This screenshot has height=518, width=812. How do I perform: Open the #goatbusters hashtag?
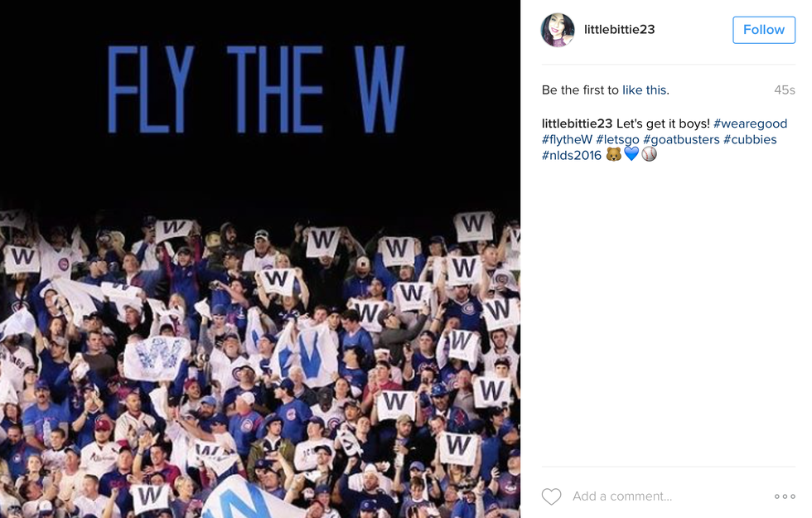click(x=681, y=139)
